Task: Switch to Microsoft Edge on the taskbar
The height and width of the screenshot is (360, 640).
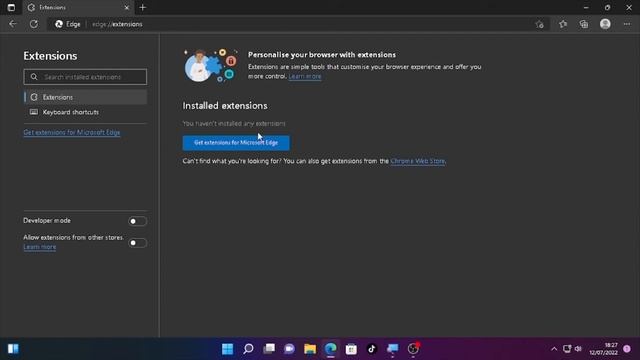Action: (x=331, y=349)
